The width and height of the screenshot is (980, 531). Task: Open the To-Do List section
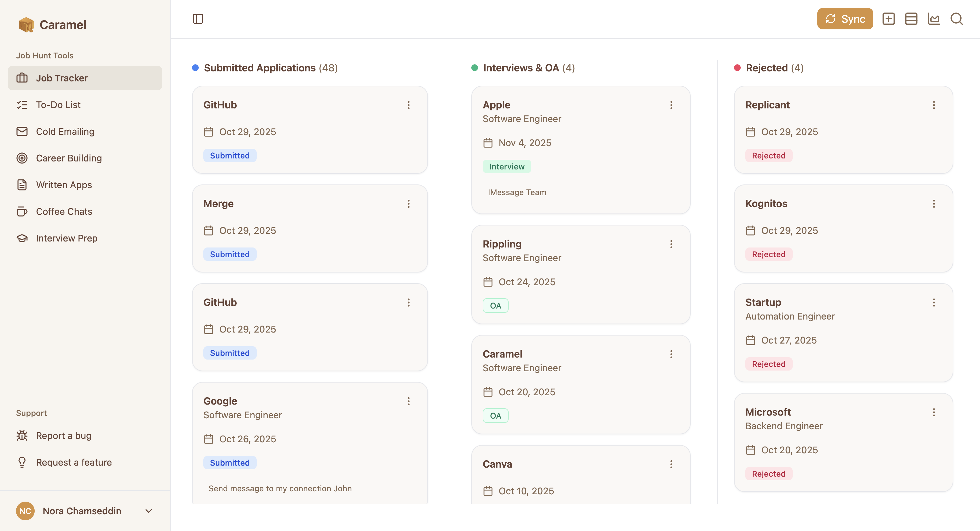tap(58, 105)
